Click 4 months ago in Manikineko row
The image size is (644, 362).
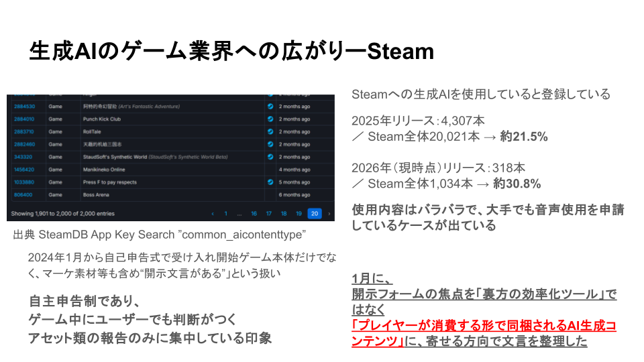[x=294, y=170]
